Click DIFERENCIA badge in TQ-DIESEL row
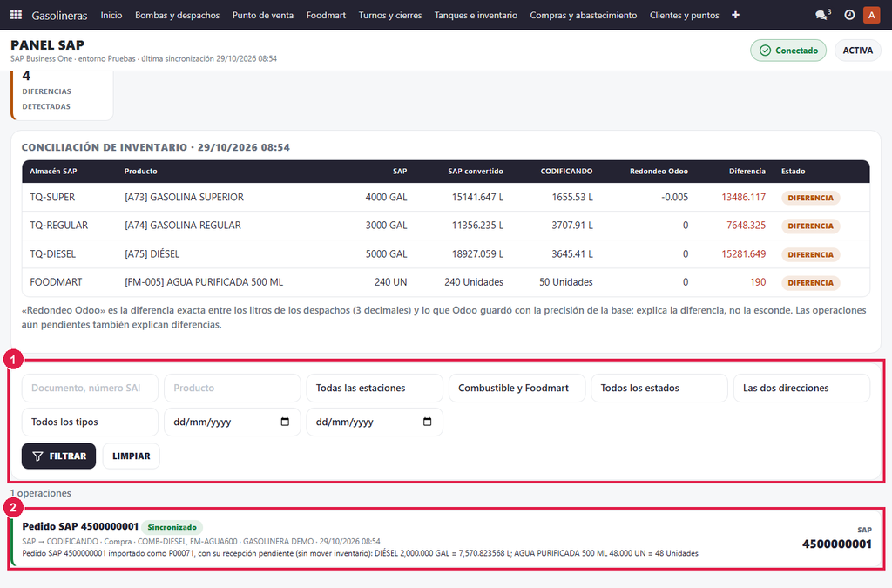 coord(810,254)
